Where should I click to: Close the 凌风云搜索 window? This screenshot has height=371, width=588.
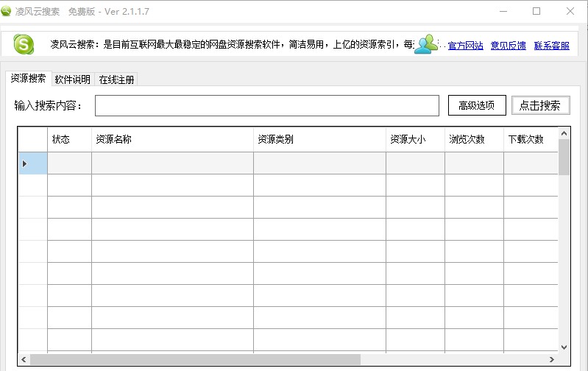click(x=570, y=11)
